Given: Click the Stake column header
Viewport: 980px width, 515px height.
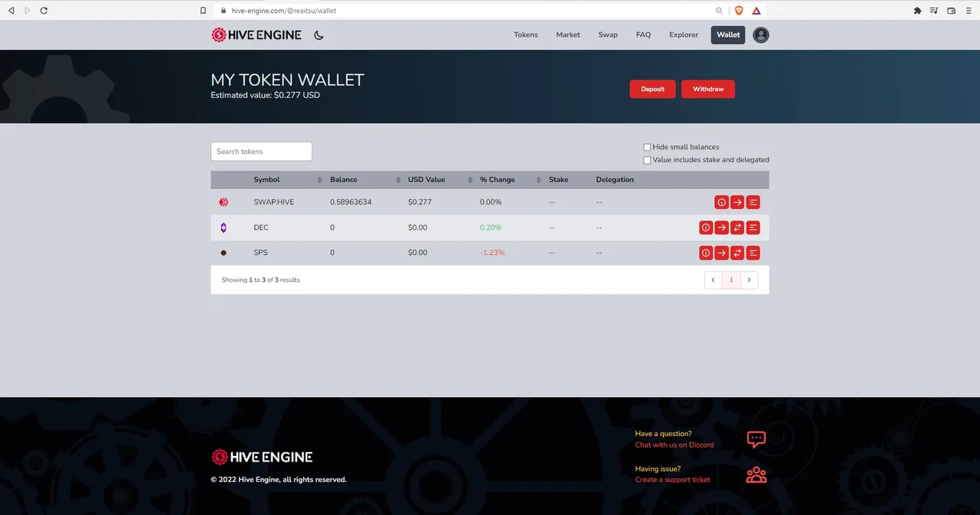Looking at the screenshot, I should (559, 180).
